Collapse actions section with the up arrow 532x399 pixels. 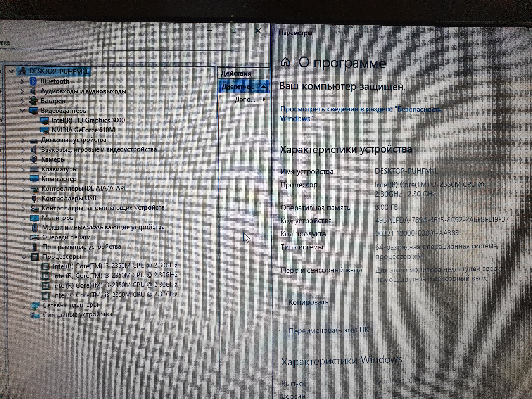[x=264, y=87]
